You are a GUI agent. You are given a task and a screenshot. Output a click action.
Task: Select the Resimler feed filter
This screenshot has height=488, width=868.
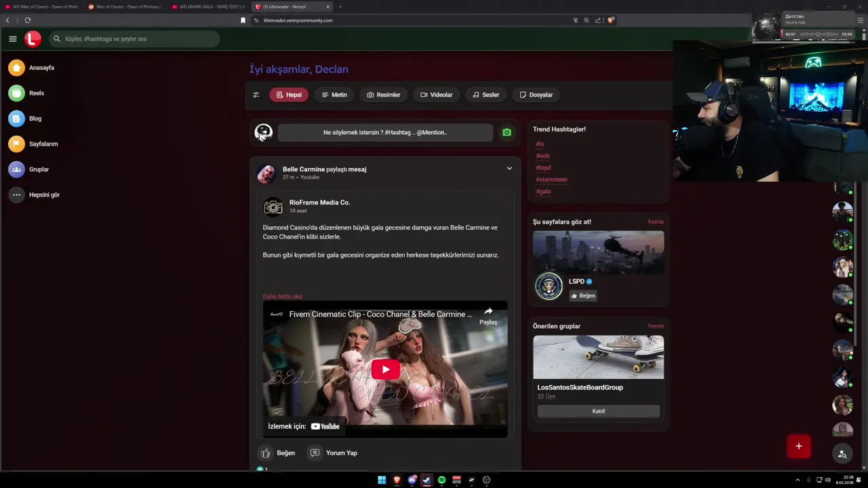(384, 95)
